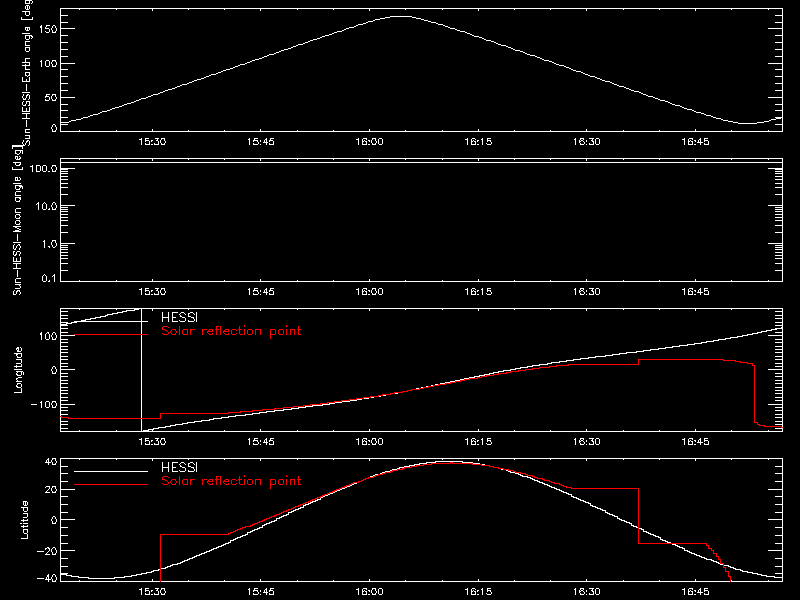Click 15:45 under the Moon angle plot

tap(261, 291)
